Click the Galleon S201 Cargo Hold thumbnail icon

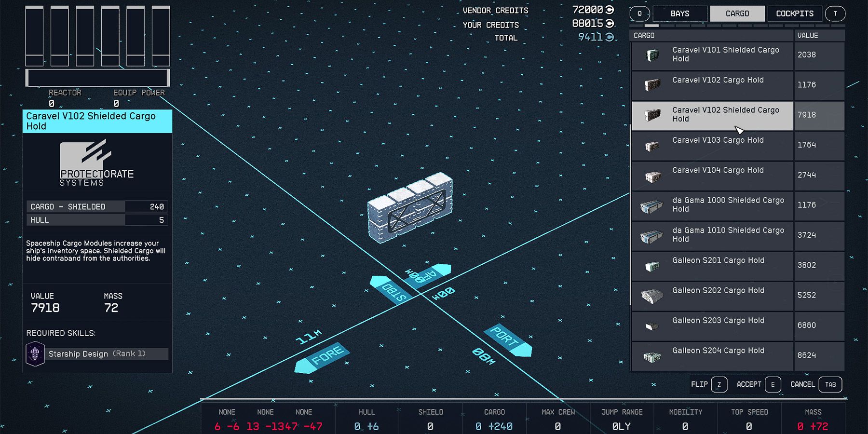652,266
